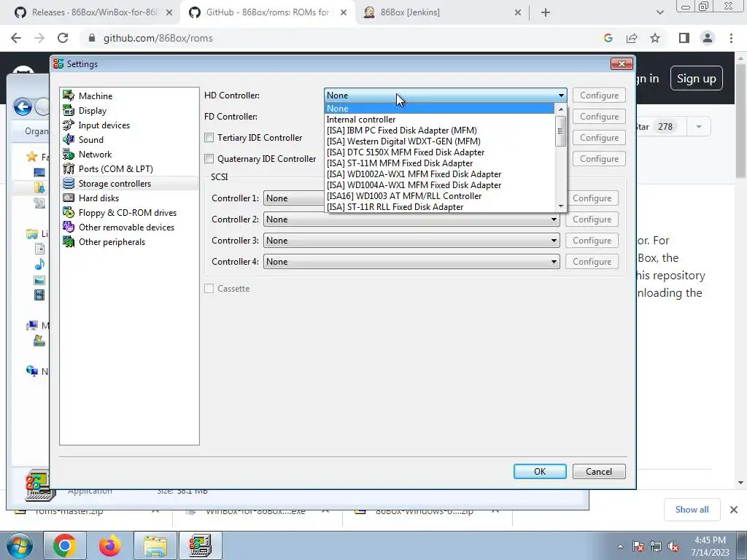Open the Hard disks icon

(x=69, y=198)
